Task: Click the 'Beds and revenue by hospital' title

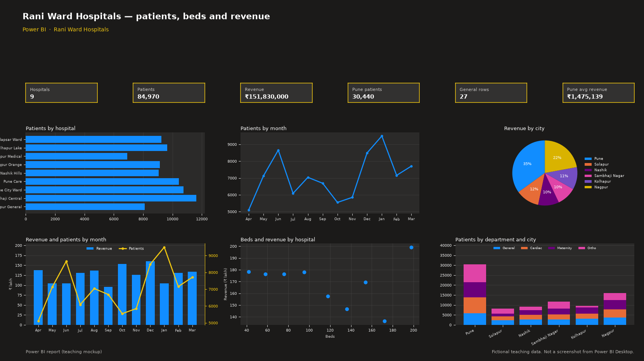Action: tap(278, 240)
